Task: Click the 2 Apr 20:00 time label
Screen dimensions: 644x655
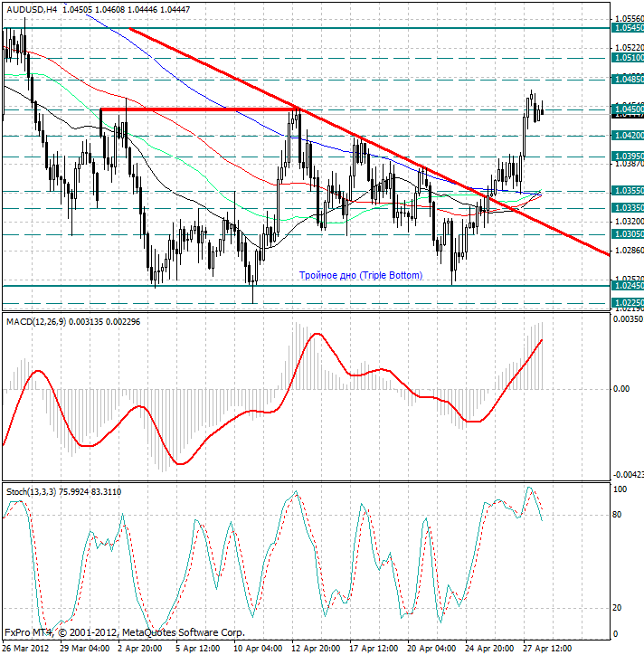Action: pyautogui.click(x=140, y=649)
